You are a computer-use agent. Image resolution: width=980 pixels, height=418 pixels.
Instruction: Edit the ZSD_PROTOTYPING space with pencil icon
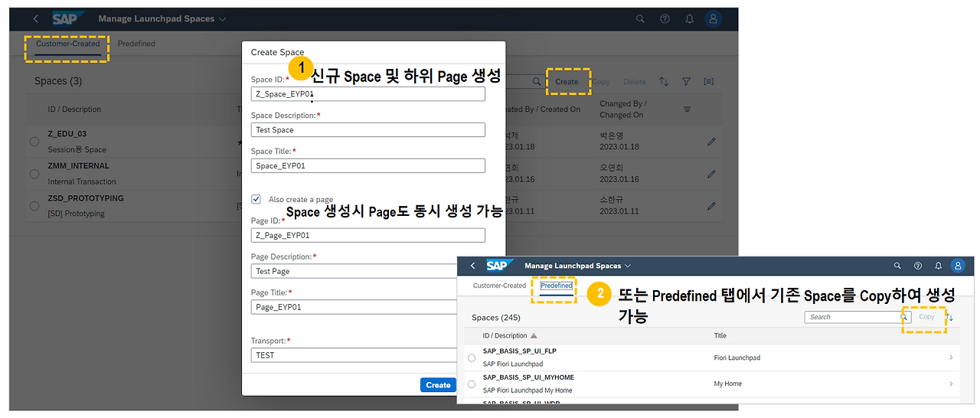click(711, 206)
